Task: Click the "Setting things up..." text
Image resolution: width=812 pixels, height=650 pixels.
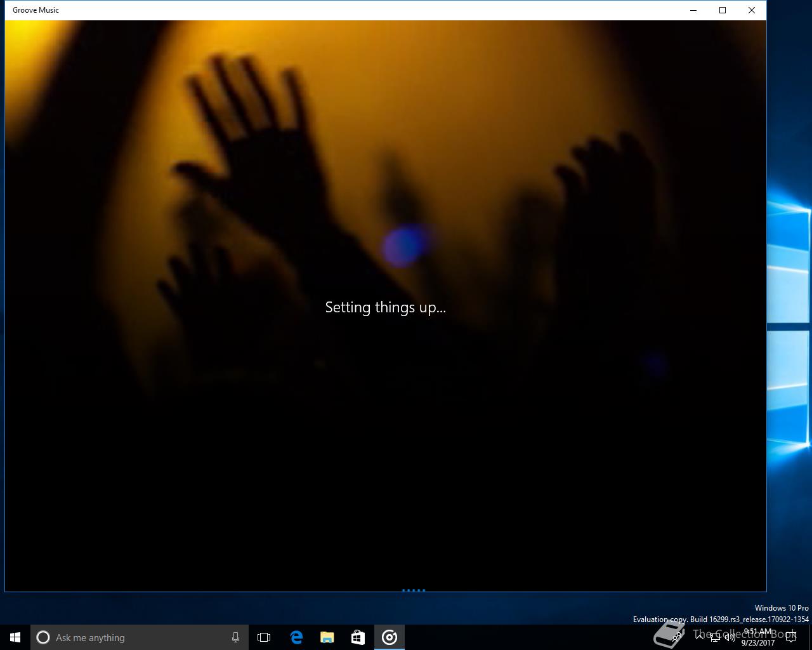Action: (386, 307)
